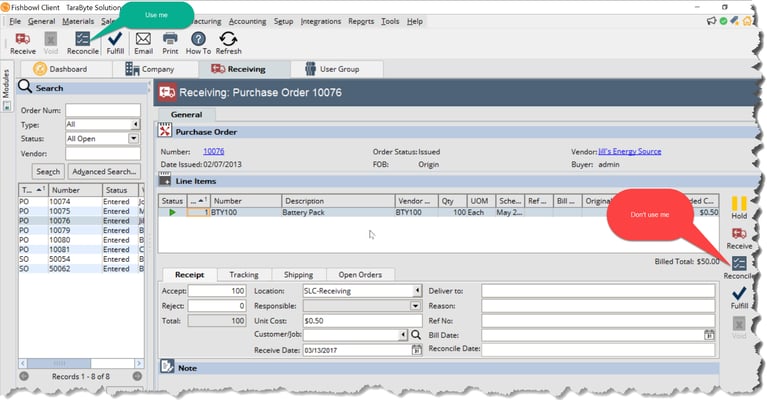The image size is (767, 400).
Task: Open calendar picker for Receive Date
Action: click(416, 350)
